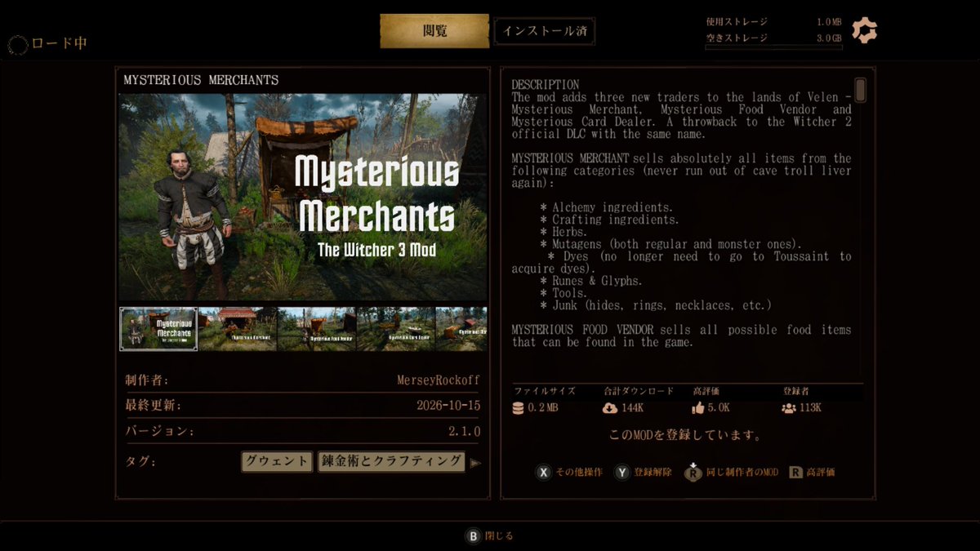Click the その他操作 label
This screenshot has width=980, height=551.
(x=579, y=472)
